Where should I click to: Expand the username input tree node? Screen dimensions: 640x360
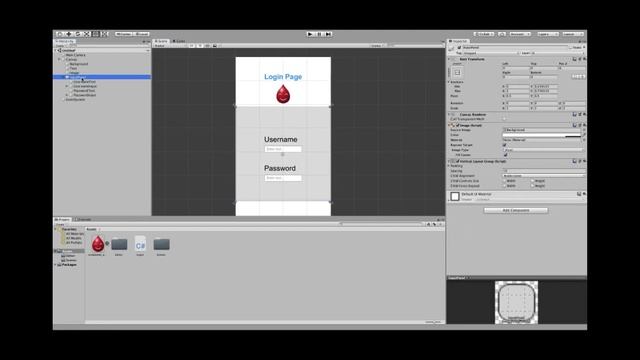[x=67, y=86]
